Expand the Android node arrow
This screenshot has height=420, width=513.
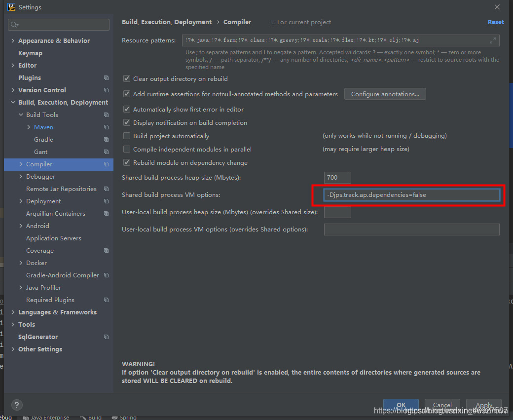[x=21, y=226]
